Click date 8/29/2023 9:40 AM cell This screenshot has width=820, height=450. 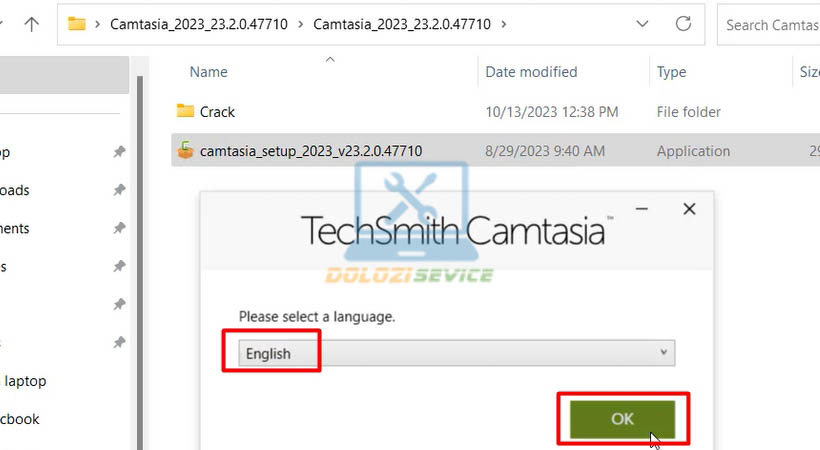(x=545, y=151)
